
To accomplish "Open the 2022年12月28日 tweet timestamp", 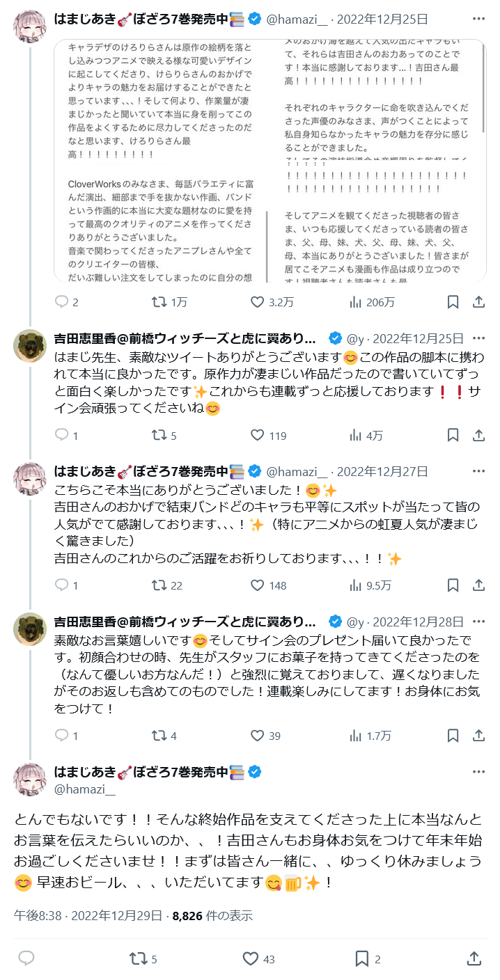I will point(419,622).
